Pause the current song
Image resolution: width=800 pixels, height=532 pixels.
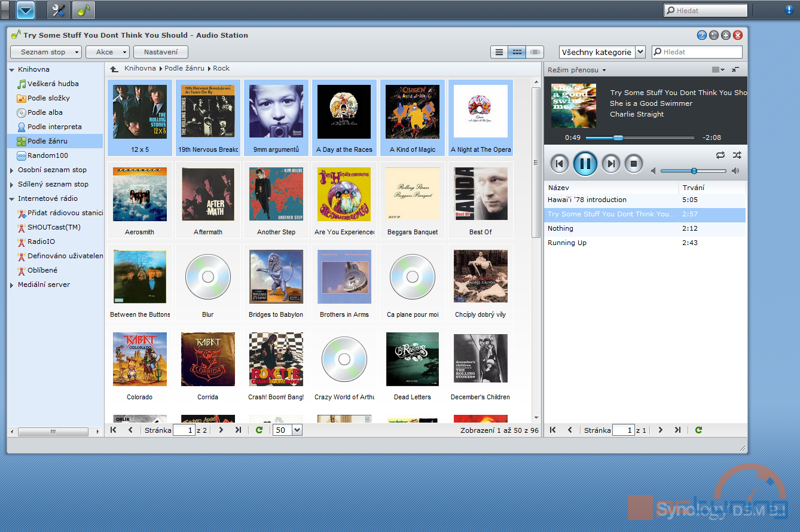[x=585, y=163]
